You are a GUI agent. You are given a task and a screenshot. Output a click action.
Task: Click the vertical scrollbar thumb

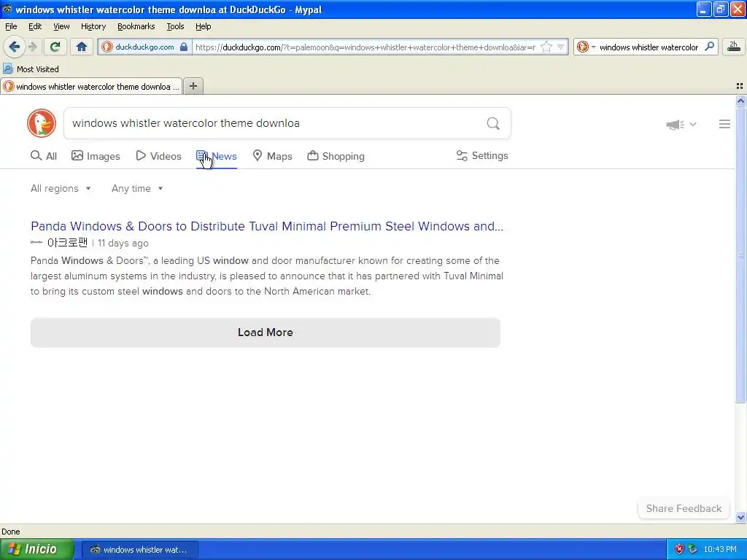point(740,254)
